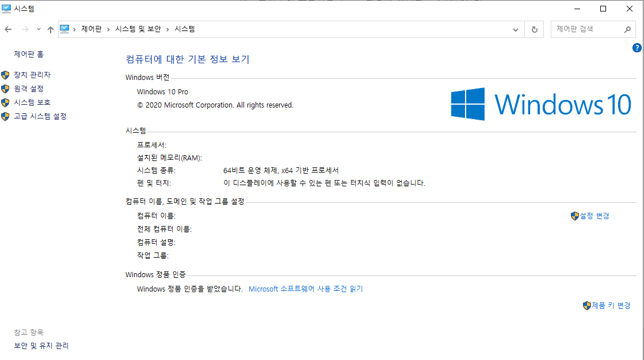Expand chevron after 시스템 및 보안

pos(167,29)
